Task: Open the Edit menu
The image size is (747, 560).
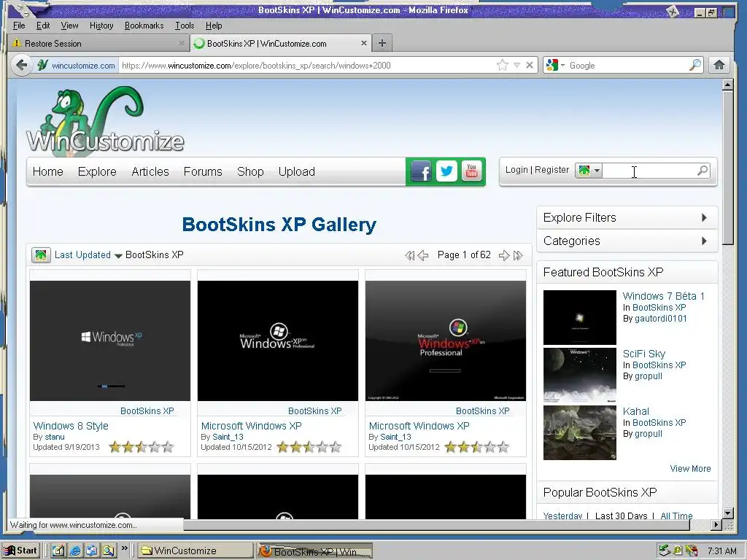Action: [x=43, y=26]
